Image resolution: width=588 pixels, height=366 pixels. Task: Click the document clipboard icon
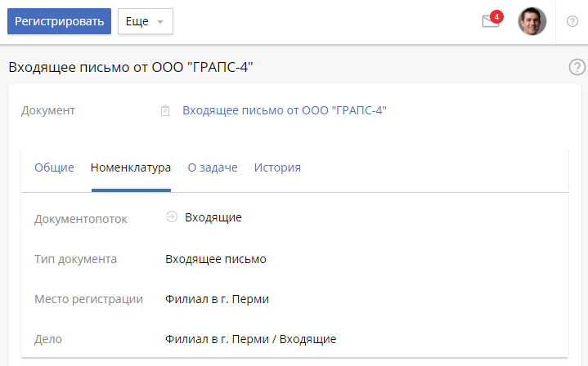tap(165, 110)
